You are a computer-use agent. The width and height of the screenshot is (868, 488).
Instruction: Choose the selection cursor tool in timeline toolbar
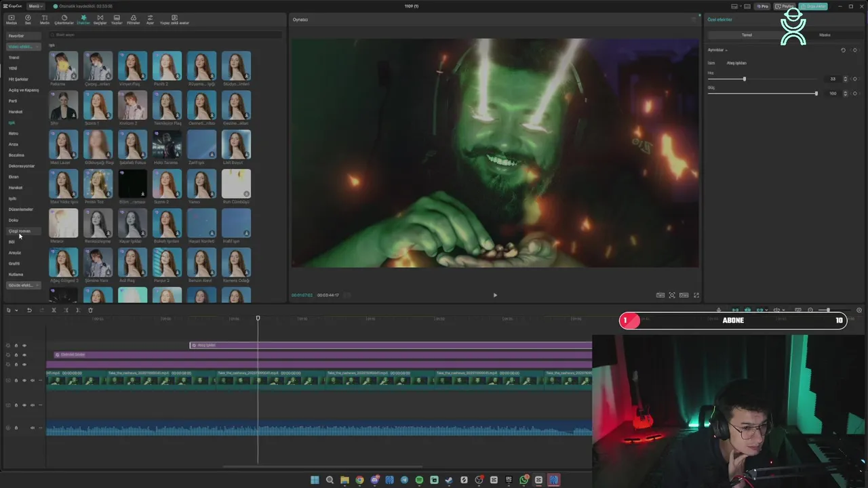click(8, 310)
